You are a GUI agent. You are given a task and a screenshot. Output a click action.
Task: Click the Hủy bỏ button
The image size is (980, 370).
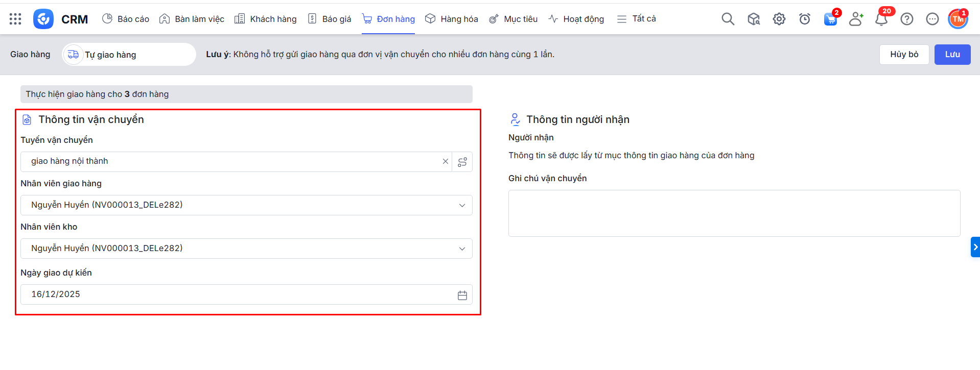pyautogui.click(x=904, y=55)
